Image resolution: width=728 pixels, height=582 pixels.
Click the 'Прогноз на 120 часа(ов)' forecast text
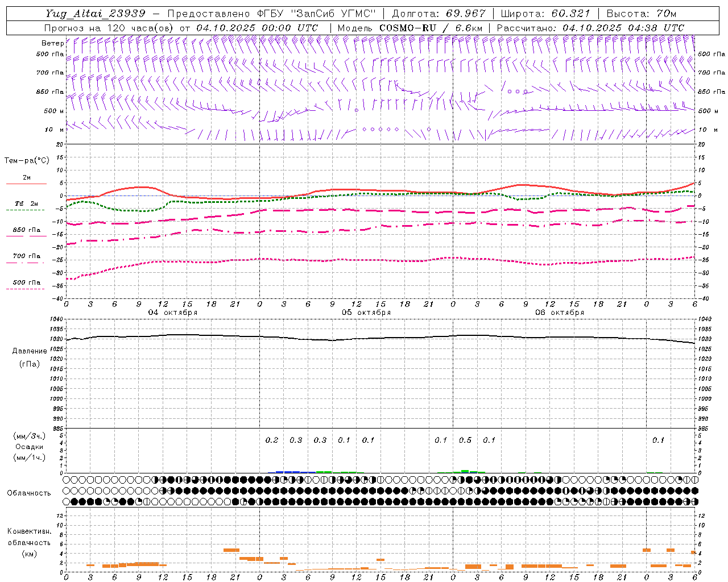coord(110,28)
